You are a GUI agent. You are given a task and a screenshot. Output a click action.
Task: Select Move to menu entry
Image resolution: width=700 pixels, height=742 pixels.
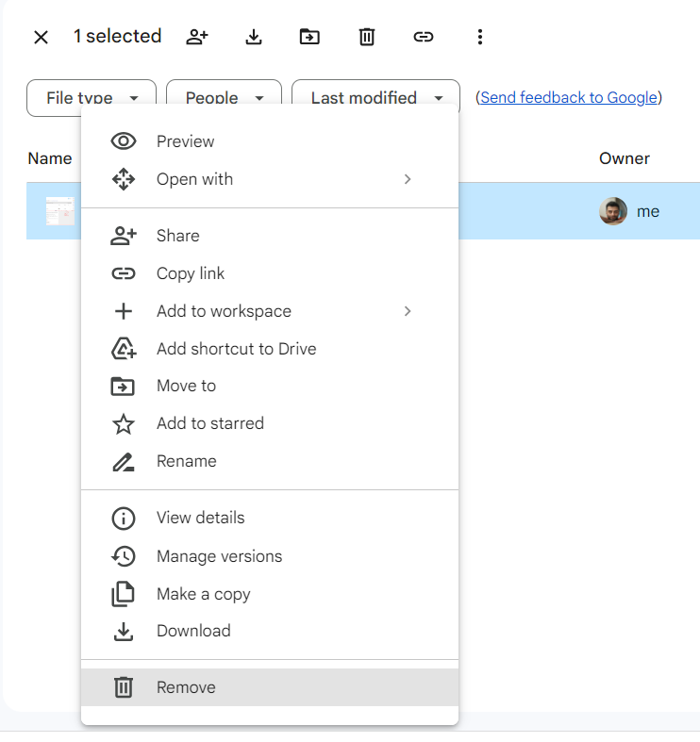[x=270, y=387]
